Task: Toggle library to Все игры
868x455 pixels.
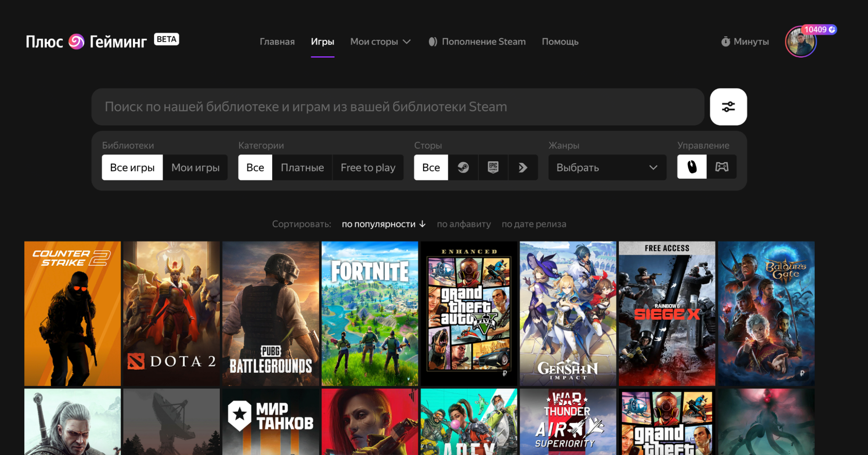Action: pyautogui.click(x=132, y=167)
